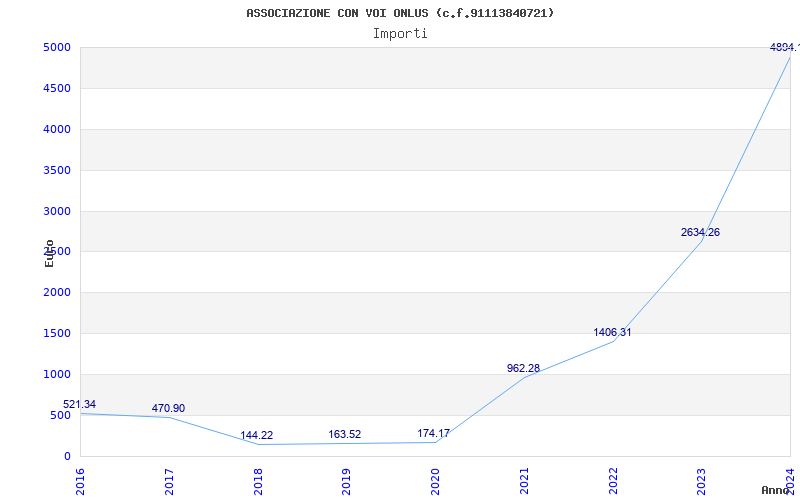
Task: Select the 1406.31 data label
Action: coord(612,332)
